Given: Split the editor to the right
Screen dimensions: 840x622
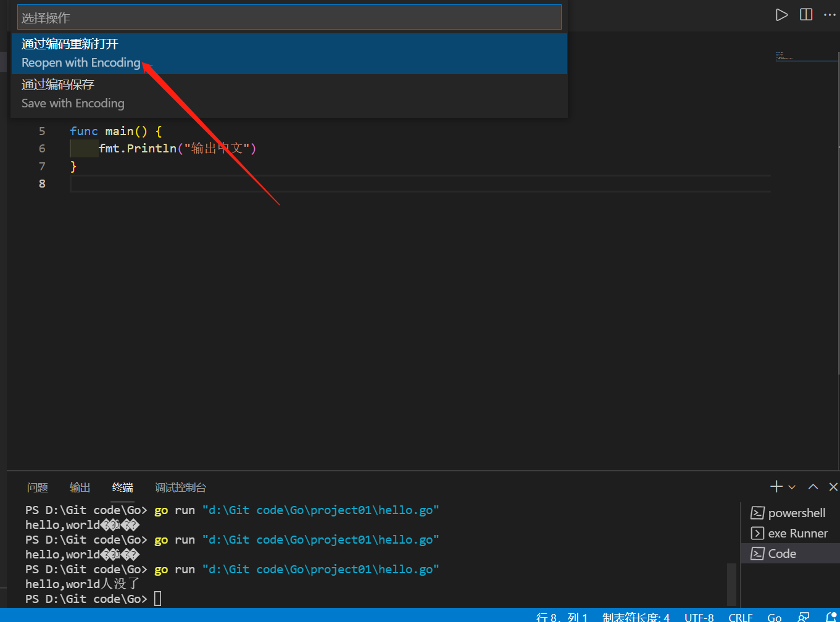Looking at the screenshot, I should pyautogui.click(x=806, y=15).
